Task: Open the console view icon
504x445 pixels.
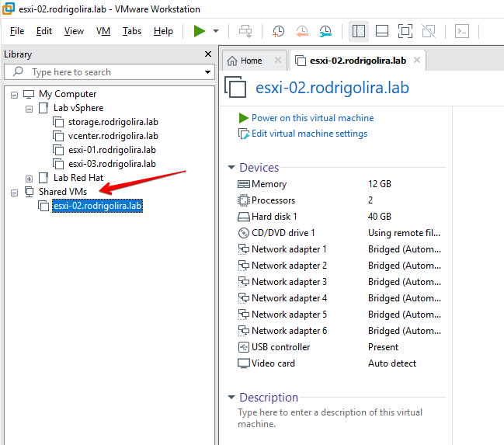Action: pos(461,31)
